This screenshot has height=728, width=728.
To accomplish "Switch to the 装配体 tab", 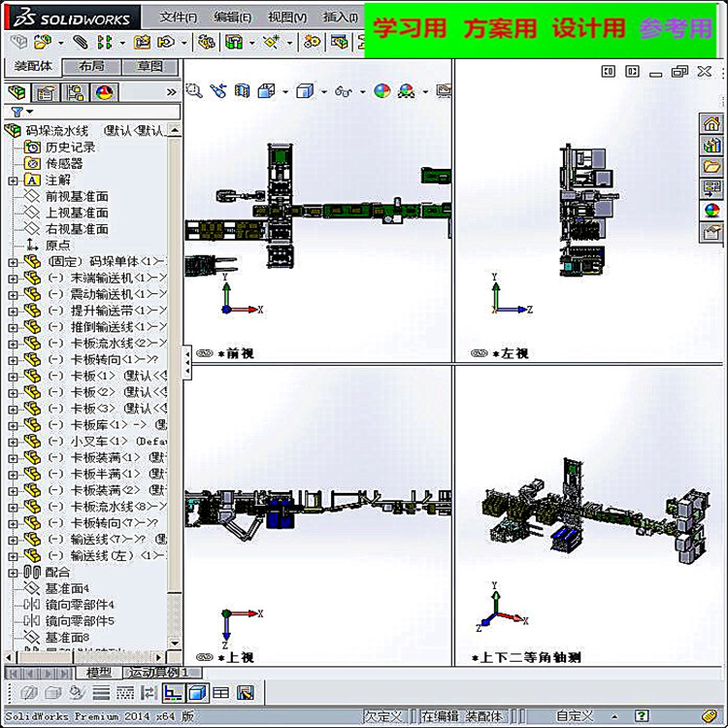I will point(32,66).
